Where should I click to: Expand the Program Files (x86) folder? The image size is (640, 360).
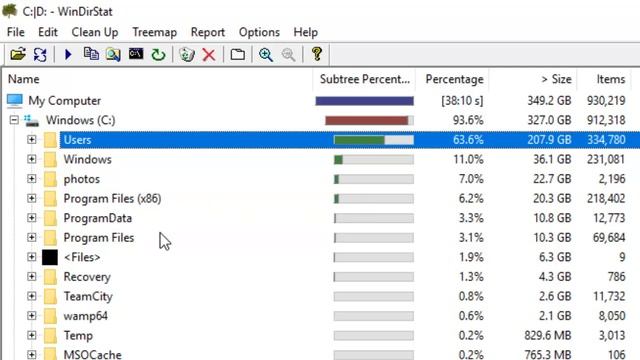click(x=31, y=198)
